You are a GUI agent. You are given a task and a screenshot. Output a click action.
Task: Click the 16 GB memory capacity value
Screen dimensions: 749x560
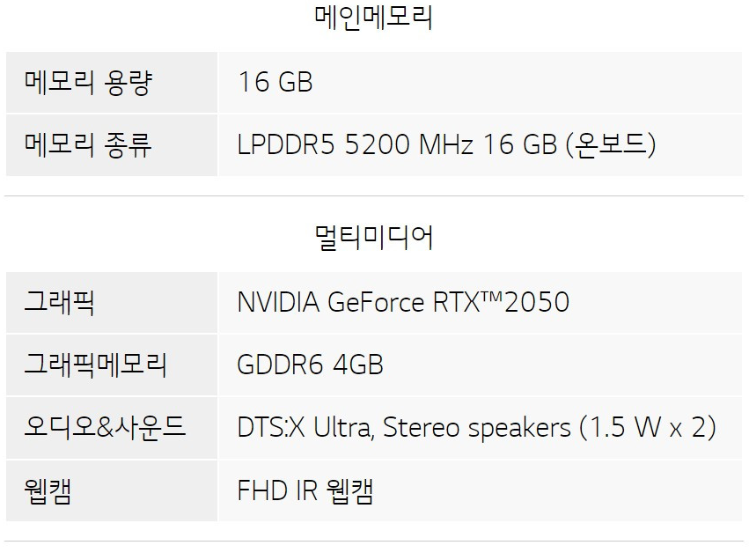tap(275, 82)
